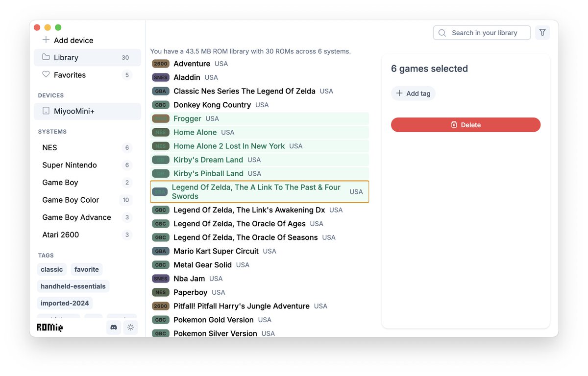588x376 pixels.
Task: Click the Favorites count badge 5
Action: (127, 75)
